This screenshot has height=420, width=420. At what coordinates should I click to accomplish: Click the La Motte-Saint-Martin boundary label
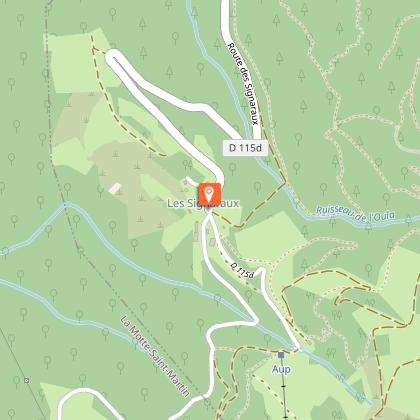click(155, 356)
